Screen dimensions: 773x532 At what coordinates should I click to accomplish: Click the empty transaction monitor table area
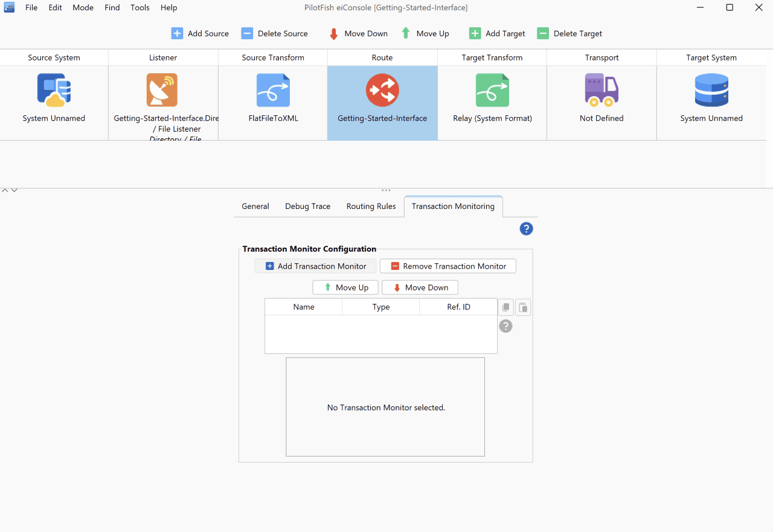[381, 334]
